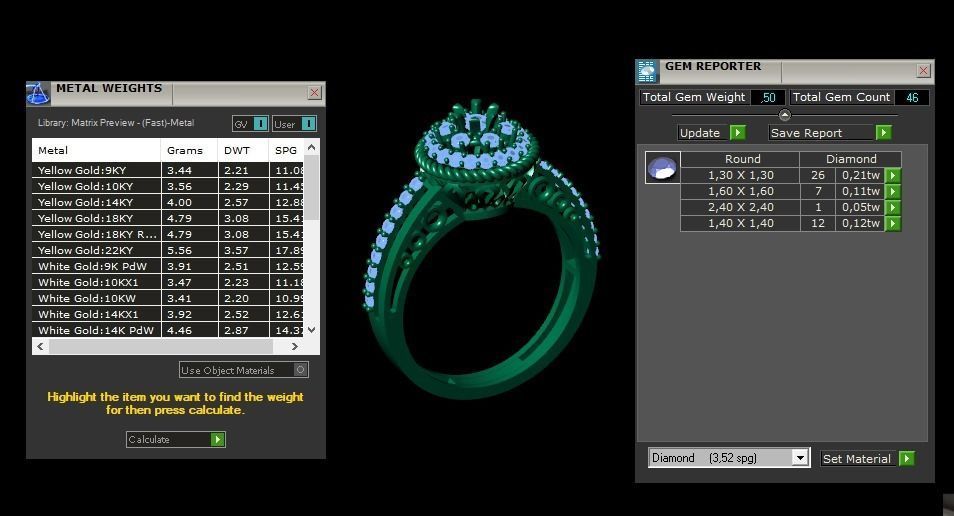Viewport: 954px width, 516px height.
Task: Click the Save Report button
Action: tap(830, 133)
